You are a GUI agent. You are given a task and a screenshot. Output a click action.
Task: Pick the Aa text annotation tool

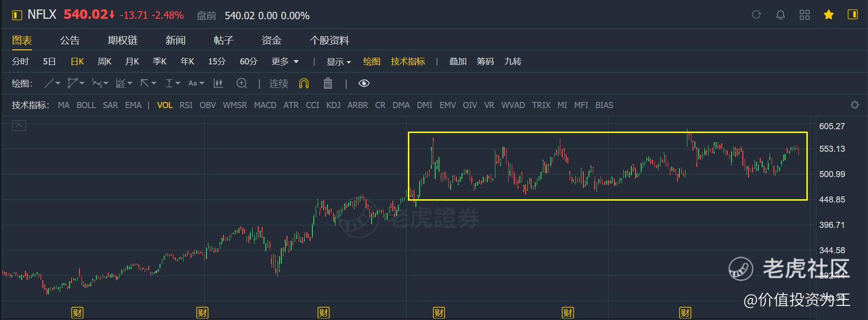click(x=196, y=84)
